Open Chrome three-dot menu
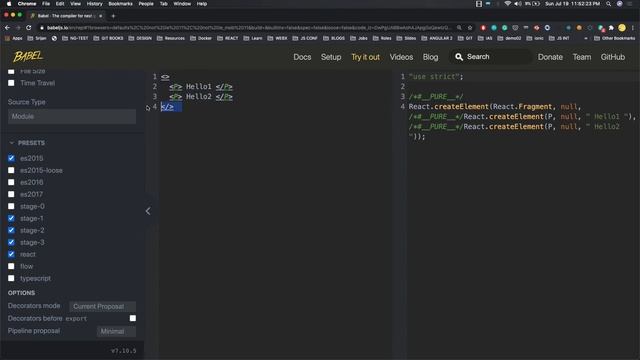The image size is (640, 360). point(633,27)
